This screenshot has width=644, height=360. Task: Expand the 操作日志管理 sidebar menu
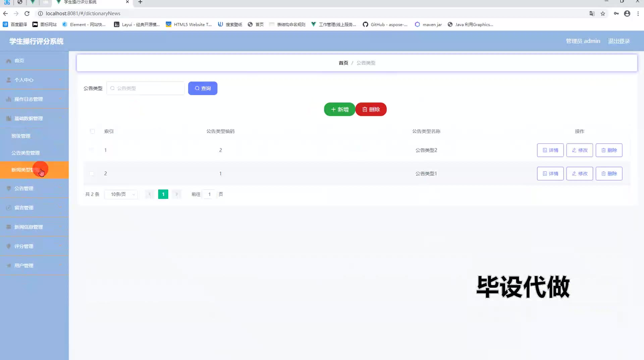(34, 99)
